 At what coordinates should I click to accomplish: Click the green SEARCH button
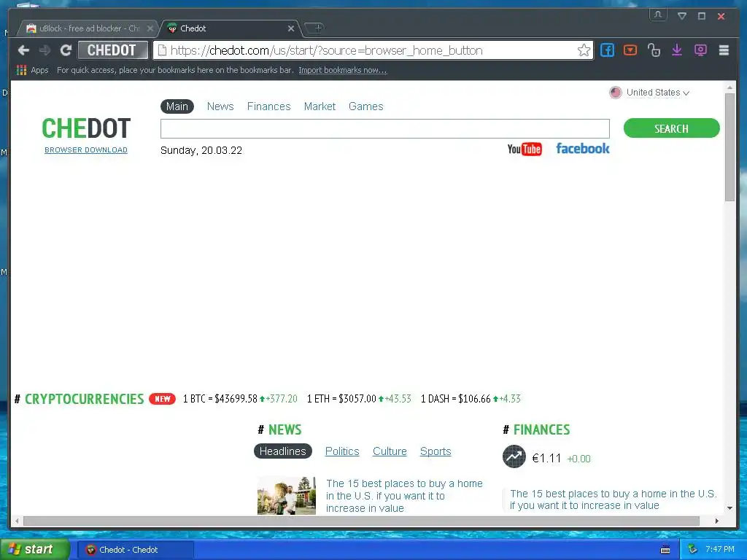coord(671,128)
